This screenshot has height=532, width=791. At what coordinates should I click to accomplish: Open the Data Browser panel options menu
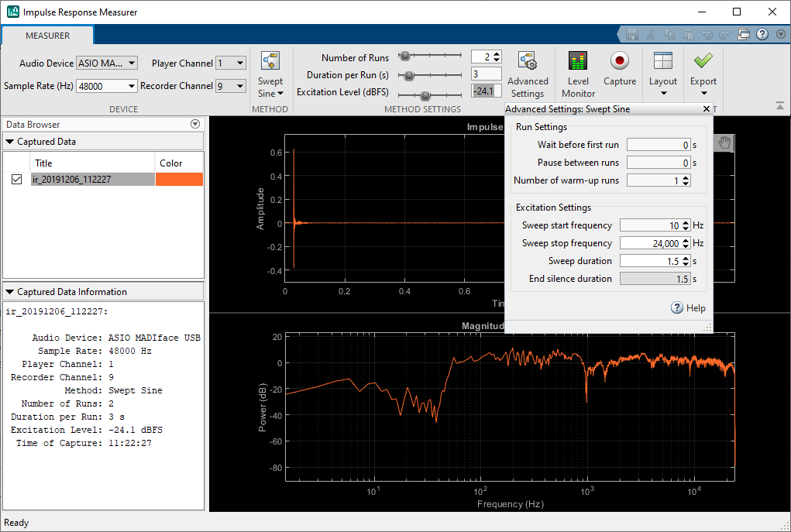(195, 124)
